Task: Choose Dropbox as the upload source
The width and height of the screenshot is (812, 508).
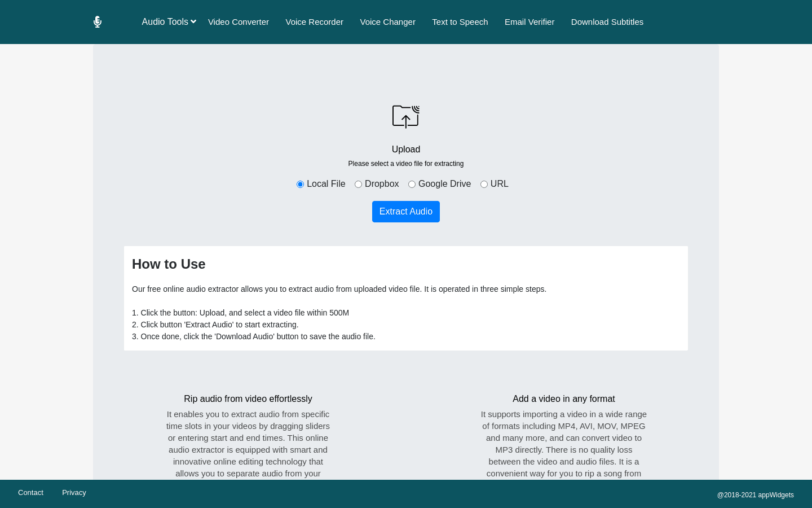Action: (358, 184)
